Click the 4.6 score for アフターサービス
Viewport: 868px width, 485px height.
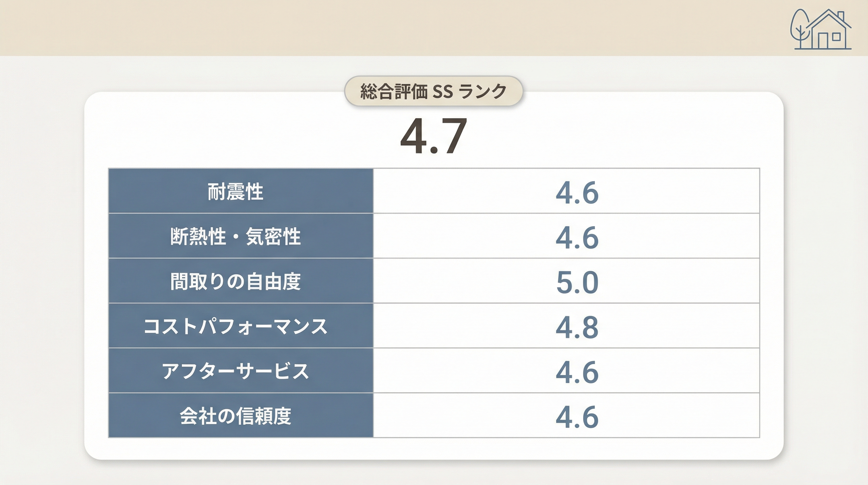[x=577, y=372]
